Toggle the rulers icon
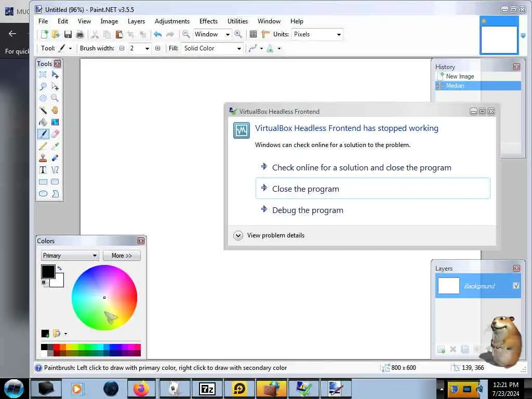This screenshot has width=532, height=399. (265, 34)
